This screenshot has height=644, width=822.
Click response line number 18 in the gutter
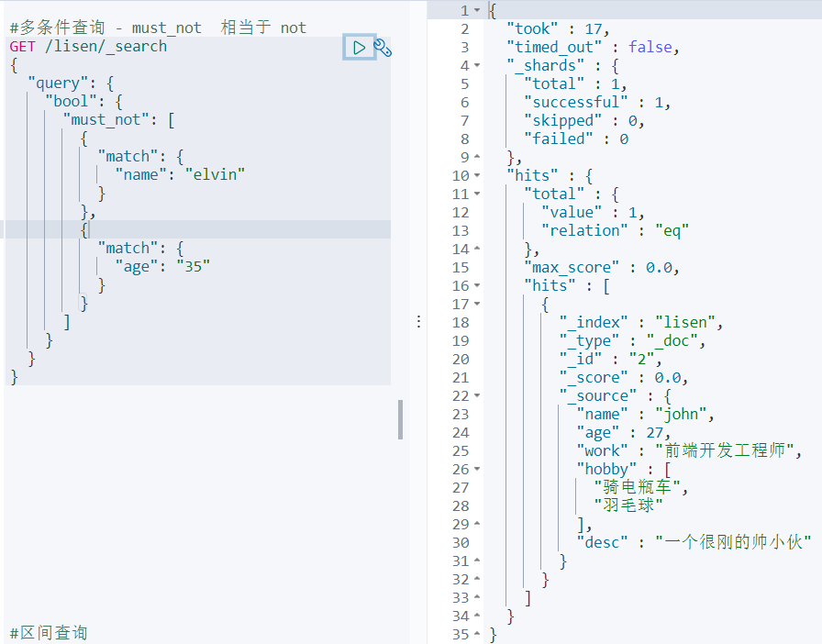click(x=461, y=323)
